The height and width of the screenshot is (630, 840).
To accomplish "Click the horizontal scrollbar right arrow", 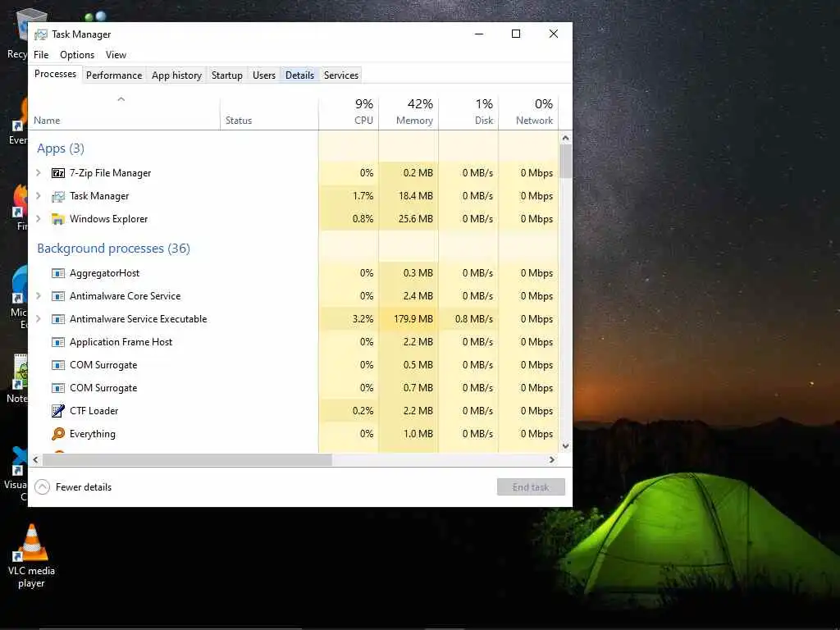I will tap(552, 459).
